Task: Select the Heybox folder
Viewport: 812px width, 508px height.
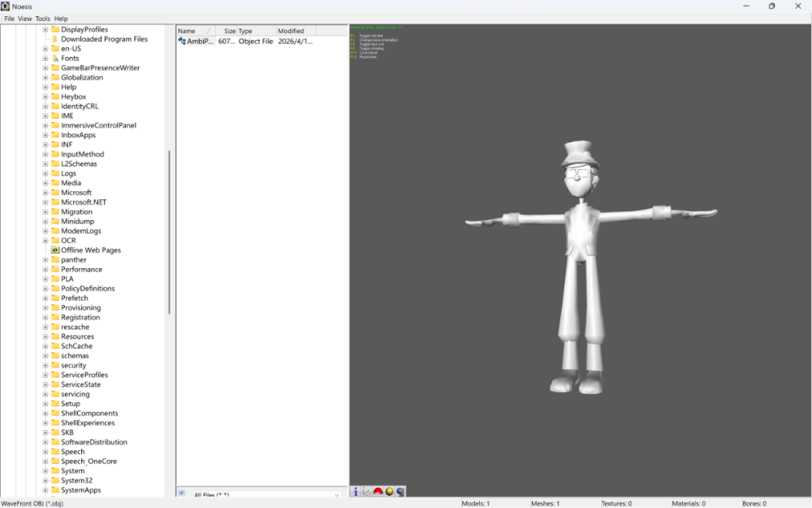Action: [x=74, y=97]
